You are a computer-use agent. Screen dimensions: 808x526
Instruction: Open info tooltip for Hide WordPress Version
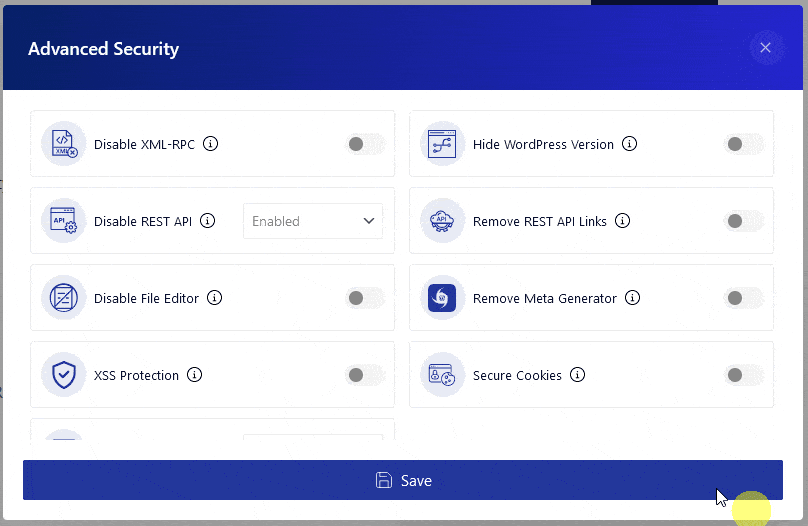coord(629,144)
